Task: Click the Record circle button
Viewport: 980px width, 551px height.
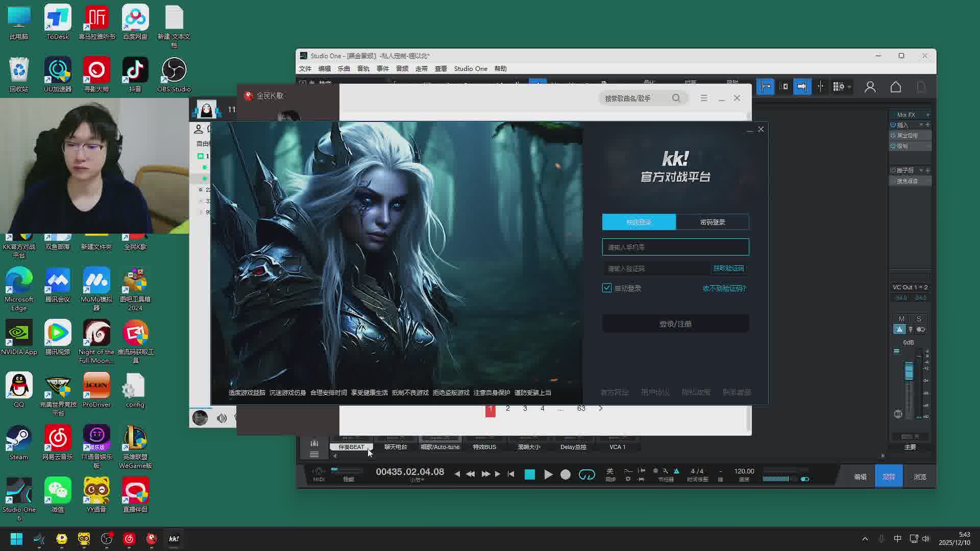Action: click(x=565, y=474)
